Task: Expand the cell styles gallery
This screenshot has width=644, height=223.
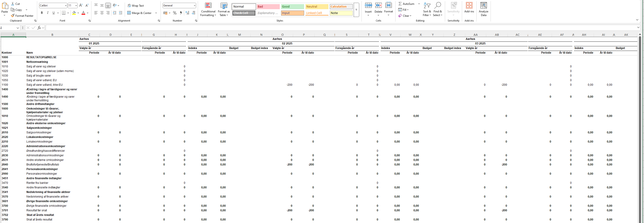Action: coord(356,10)
